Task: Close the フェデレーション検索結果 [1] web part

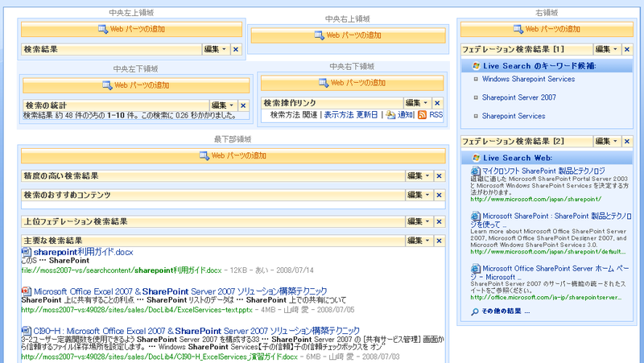Action: [x=627, y=49]
